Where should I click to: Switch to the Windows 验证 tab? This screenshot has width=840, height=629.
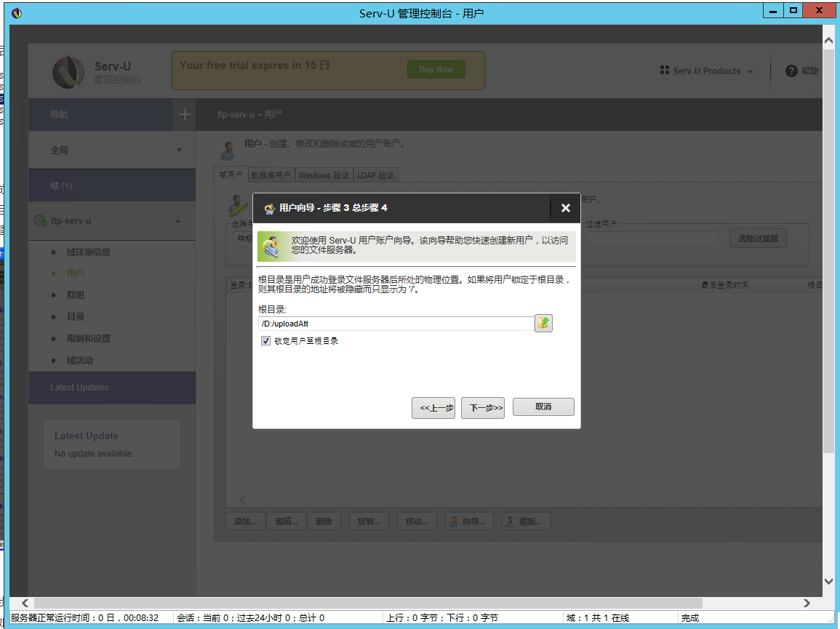tap(324, 175)
